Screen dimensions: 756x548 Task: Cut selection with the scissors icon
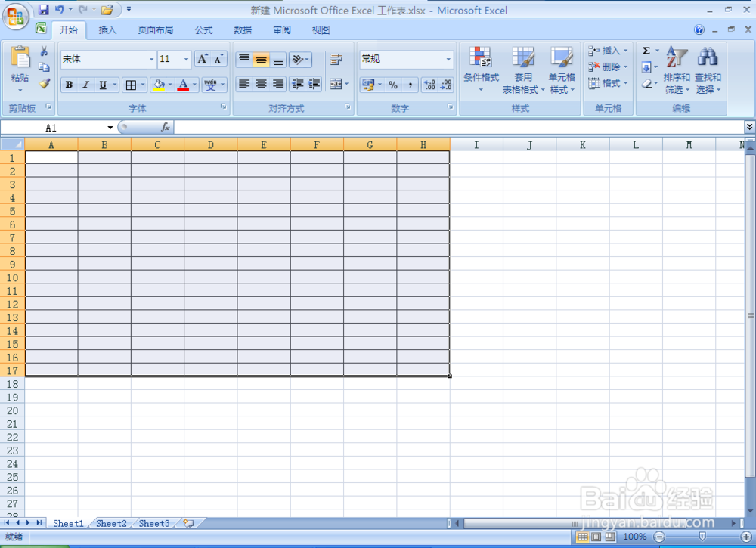pos(44,51)
